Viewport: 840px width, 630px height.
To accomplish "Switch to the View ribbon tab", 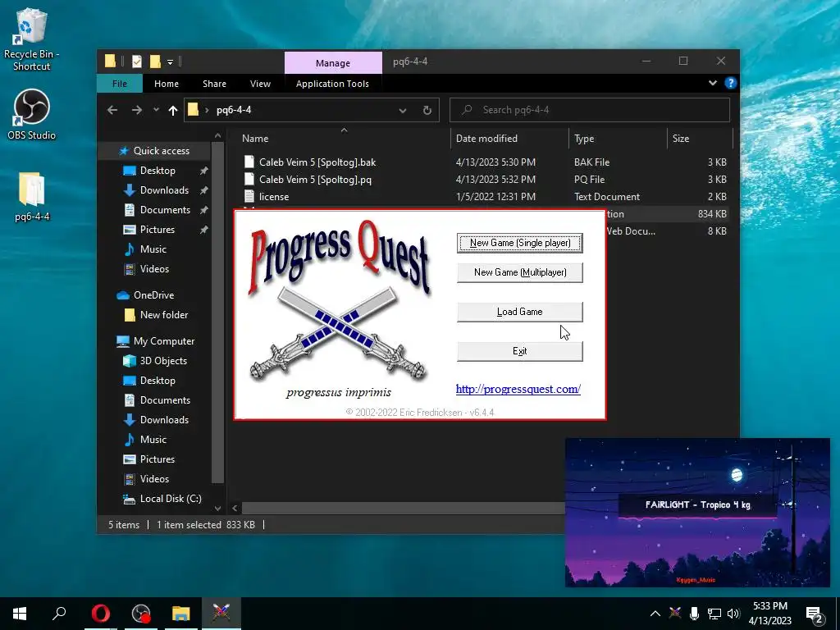I will [x=260, y=84].
